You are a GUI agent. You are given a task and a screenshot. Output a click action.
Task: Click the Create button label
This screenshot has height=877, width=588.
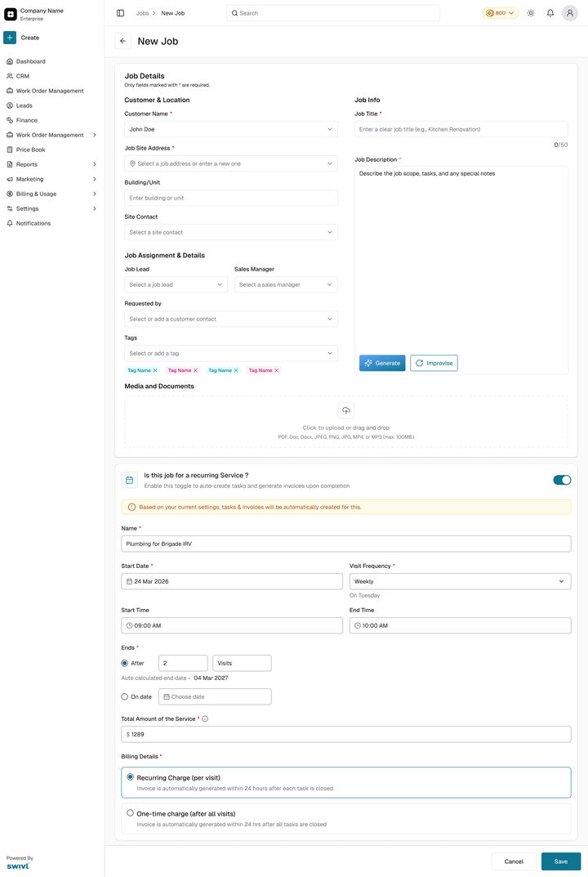point(30,38)
